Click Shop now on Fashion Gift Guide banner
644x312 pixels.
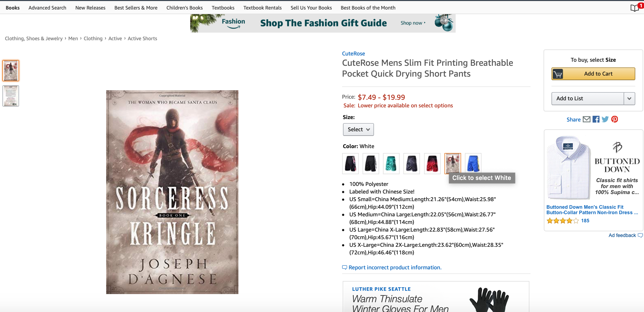[413, 23]
